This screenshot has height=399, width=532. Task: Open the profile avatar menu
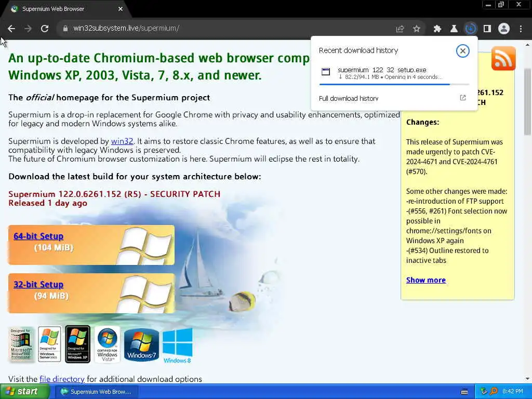pyautogui.click(x=504, y=29)
